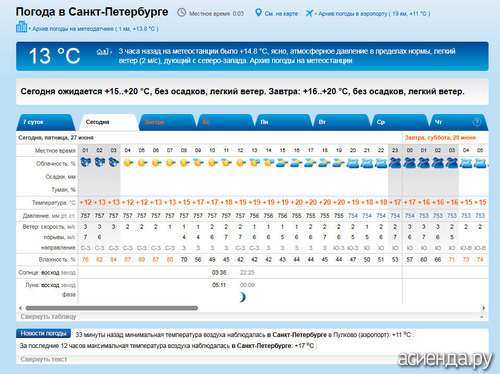Viewport: 500px width, 374px height.
Task: Switch to the Завтра tab
Action: pyautogui.click(x=154, y=122)
